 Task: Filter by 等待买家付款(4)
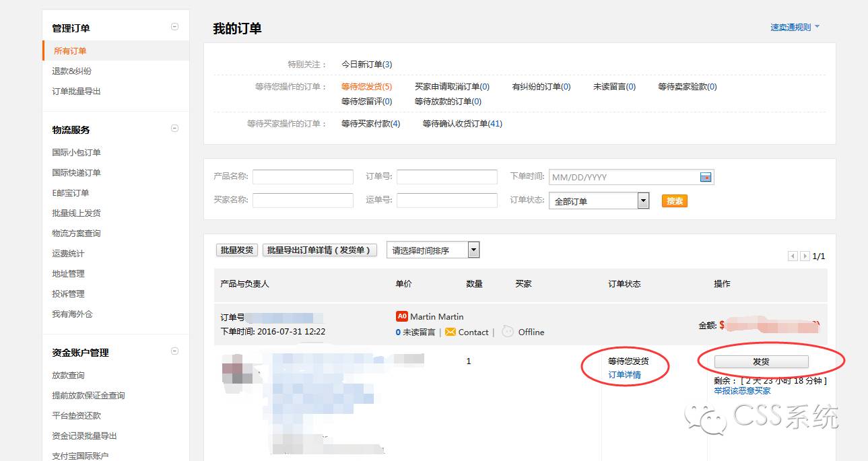tap(371, 124)
